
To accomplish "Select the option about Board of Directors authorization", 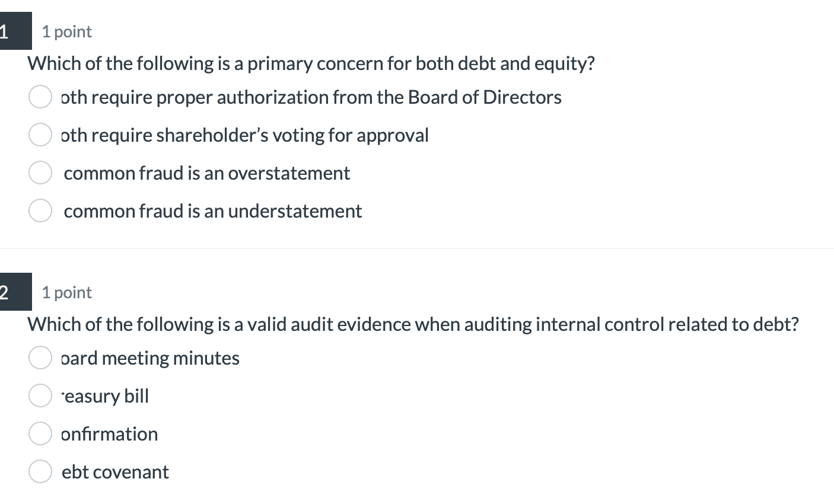I will pos(40,97).
